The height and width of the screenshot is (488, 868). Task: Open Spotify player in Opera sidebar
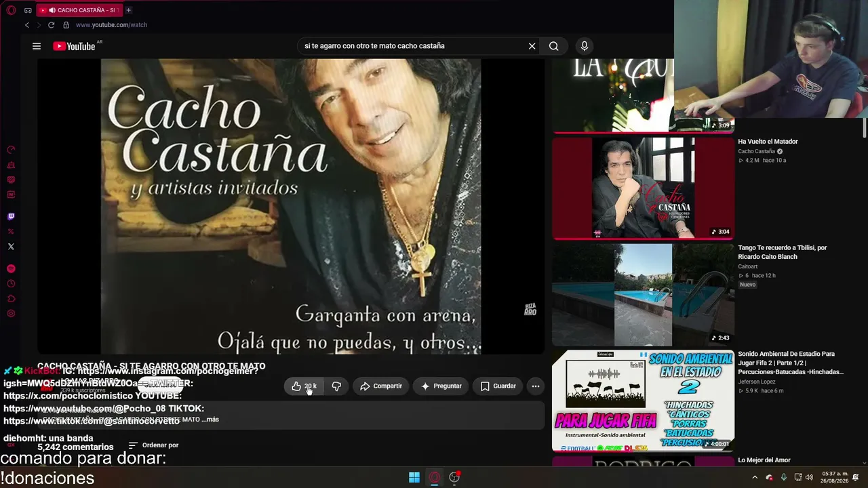(11, 269)
